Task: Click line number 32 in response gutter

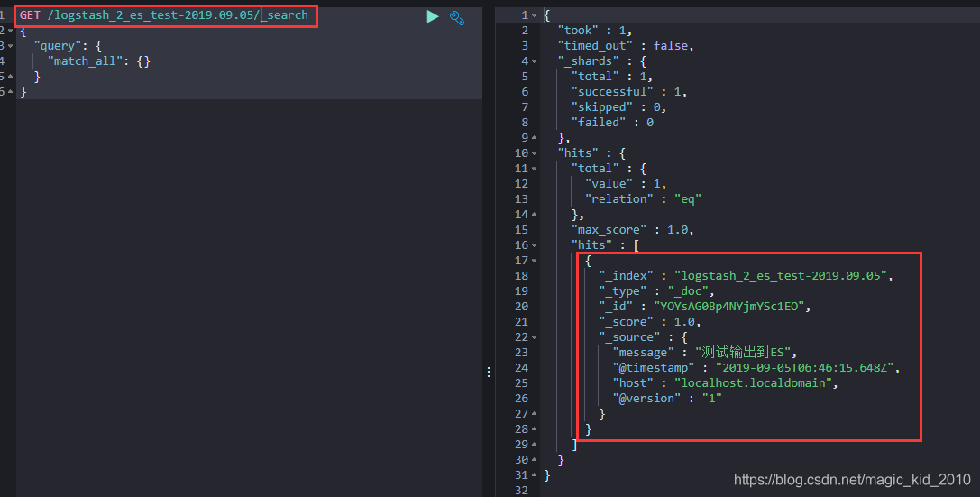Action: [x=521, y=490]
